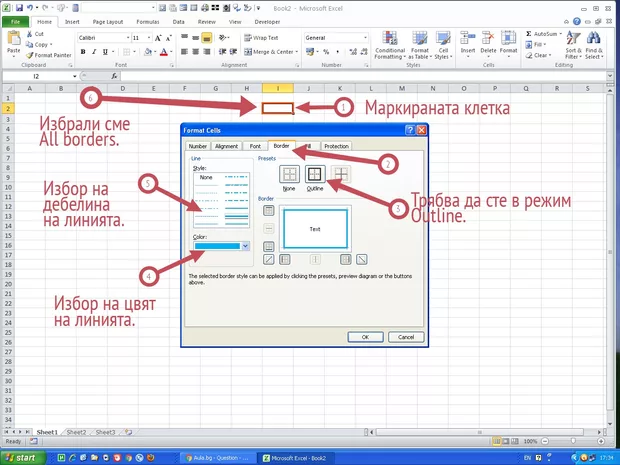The height and width of the screenshot is (465, 620).
Task: Choose None line style
Action: pyautogui.click(x=205, y=177)
